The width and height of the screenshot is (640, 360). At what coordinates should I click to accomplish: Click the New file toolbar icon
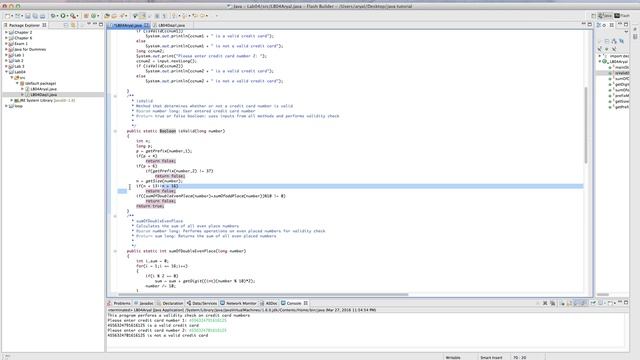pyautogui.click(x=7, y=16)
